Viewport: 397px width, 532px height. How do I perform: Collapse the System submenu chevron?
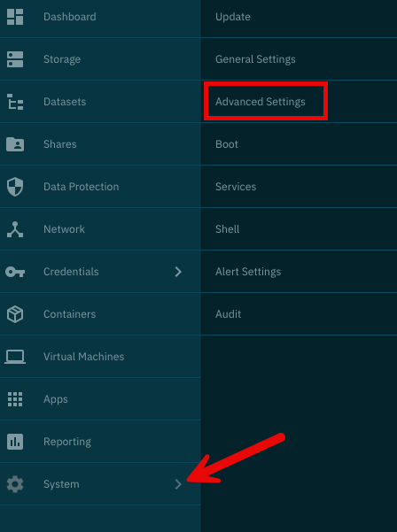[178, 484]
